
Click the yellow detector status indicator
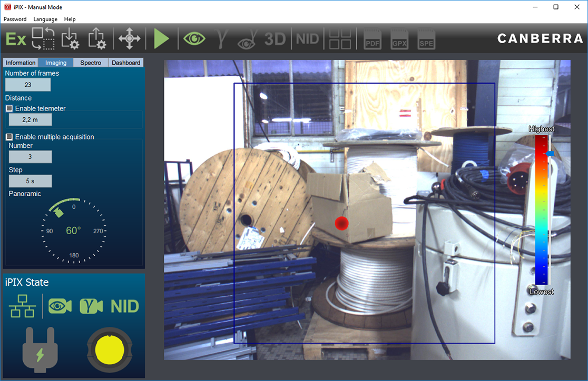tap(109, 350)
